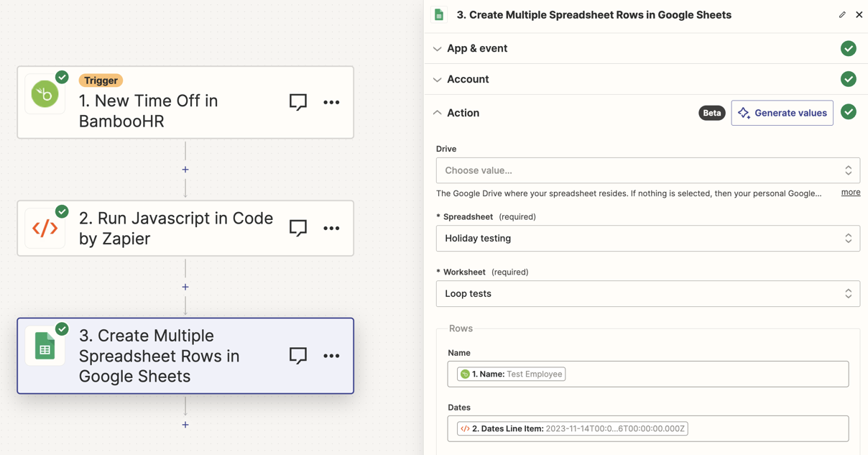868x455 pixels.
Task: Click into the Dates rows field
Action: tap(648, 428)
